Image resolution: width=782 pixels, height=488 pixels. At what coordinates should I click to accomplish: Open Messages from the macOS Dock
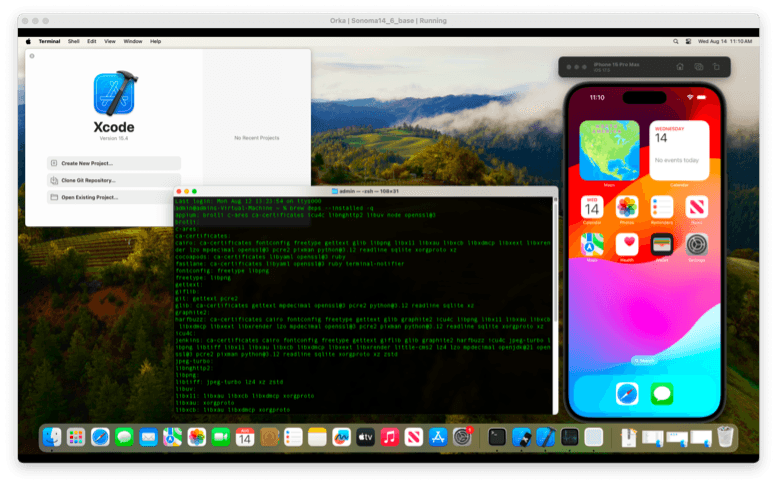click(x=124, y=438)
